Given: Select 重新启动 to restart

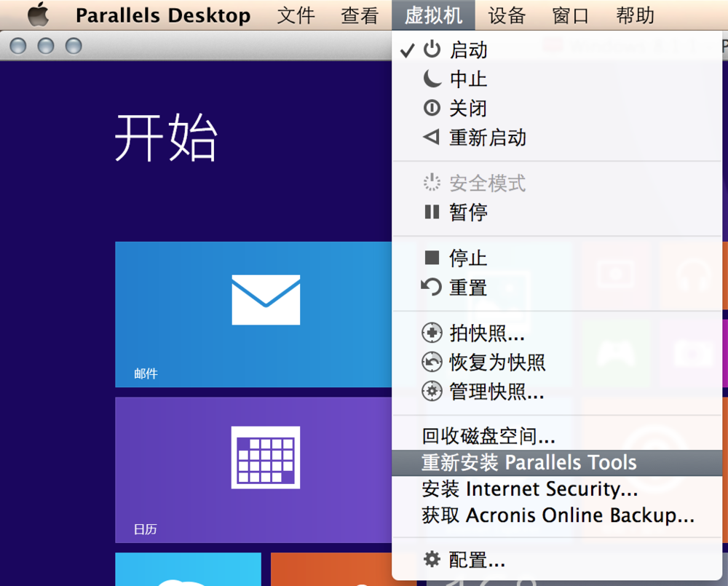Looking at the screenshot, I should 557,138.
